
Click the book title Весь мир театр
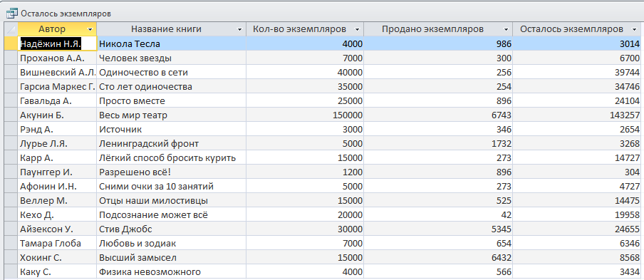coord(133,115)
